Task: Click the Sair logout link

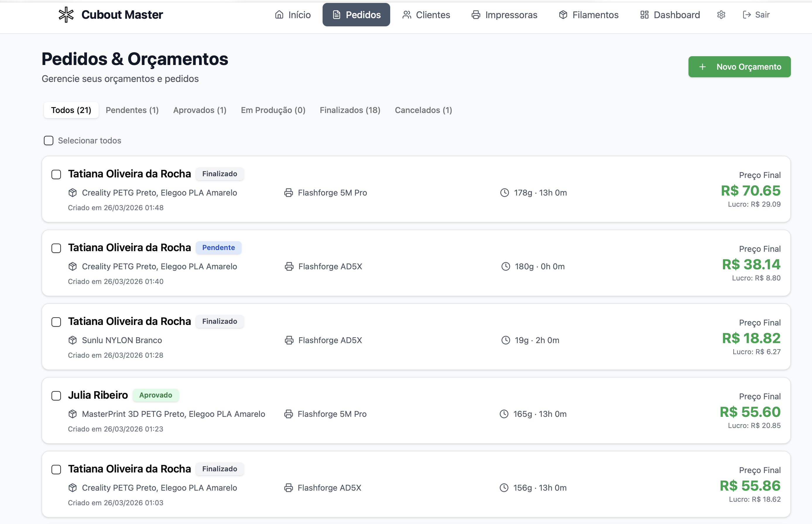Action: tap(756, 15)
